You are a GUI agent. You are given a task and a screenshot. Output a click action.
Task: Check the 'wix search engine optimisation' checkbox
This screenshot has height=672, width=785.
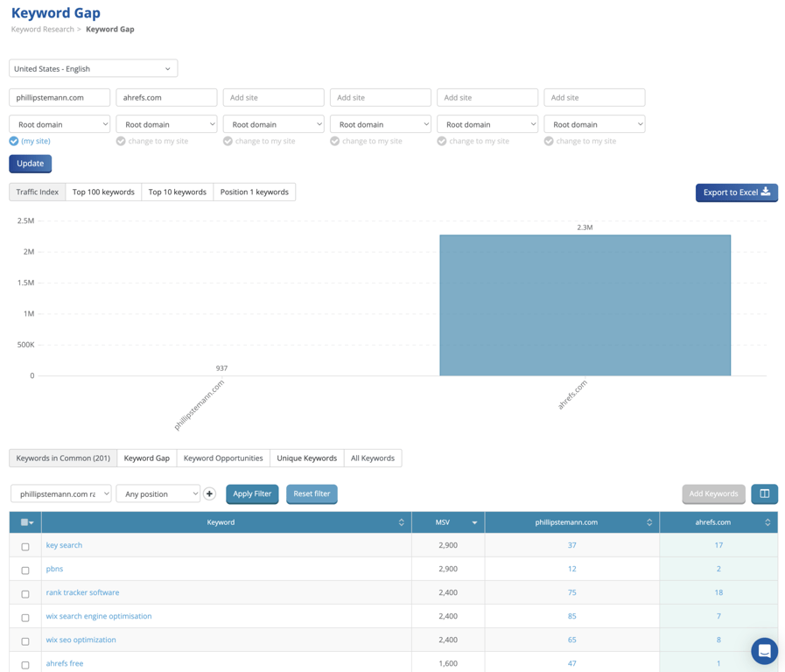[25, 618]
